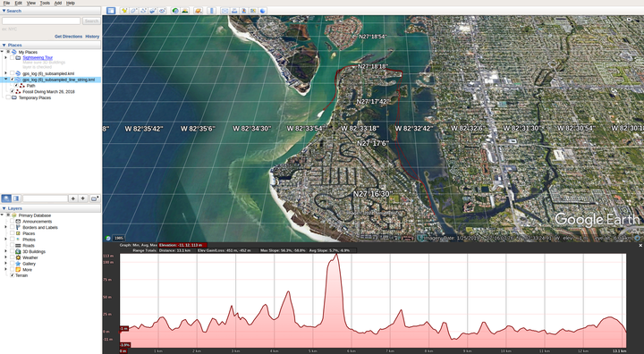Open the Tools menu
Viewport: 644px width, 354px height.
click(x=45, y=3)
